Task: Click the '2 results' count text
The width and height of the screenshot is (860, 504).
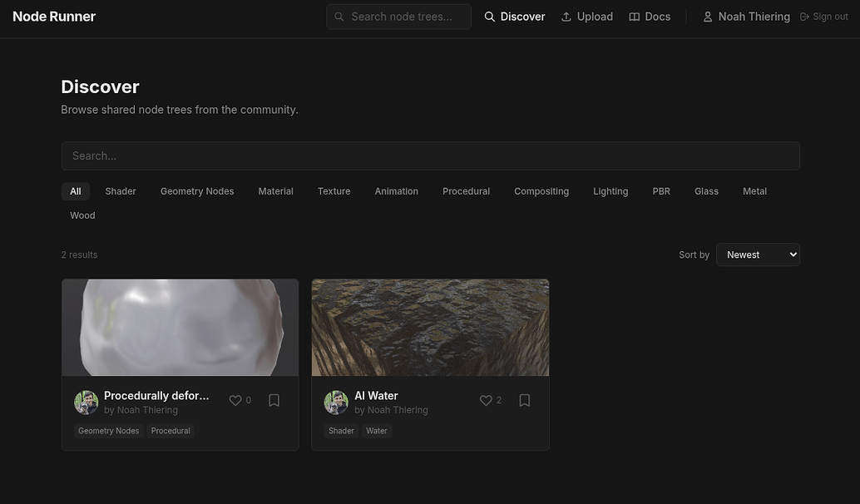Action: 80,254
